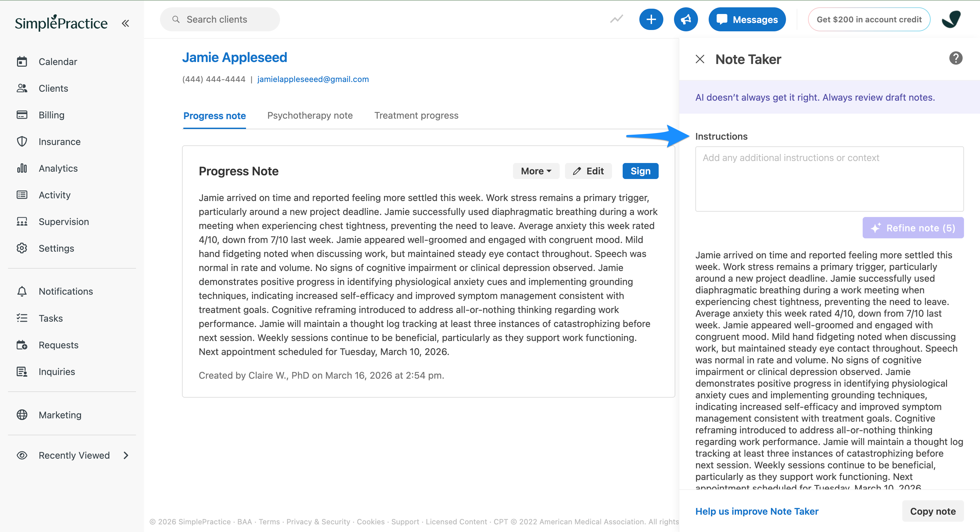This screenshot has width=980, height=532.
Task: Click the Inquiries icon
Action: 22,371
